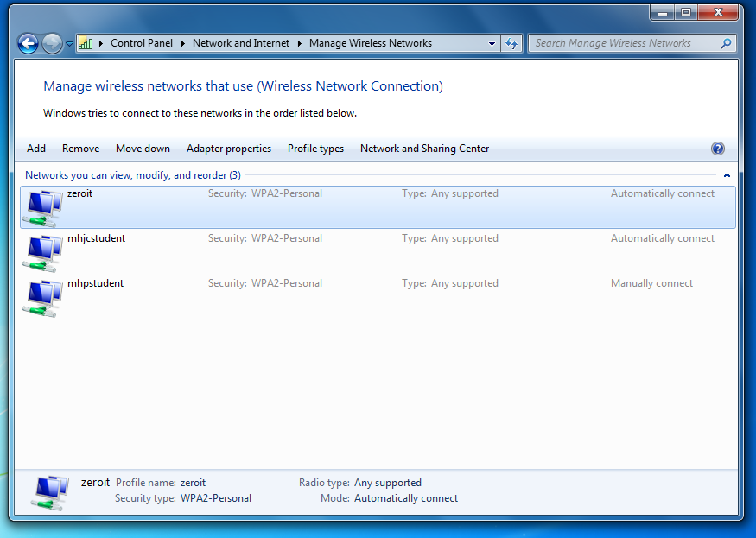Click Network and Internet breadcrumb
This screenshot has width=756, height=538.
[241, 43]
